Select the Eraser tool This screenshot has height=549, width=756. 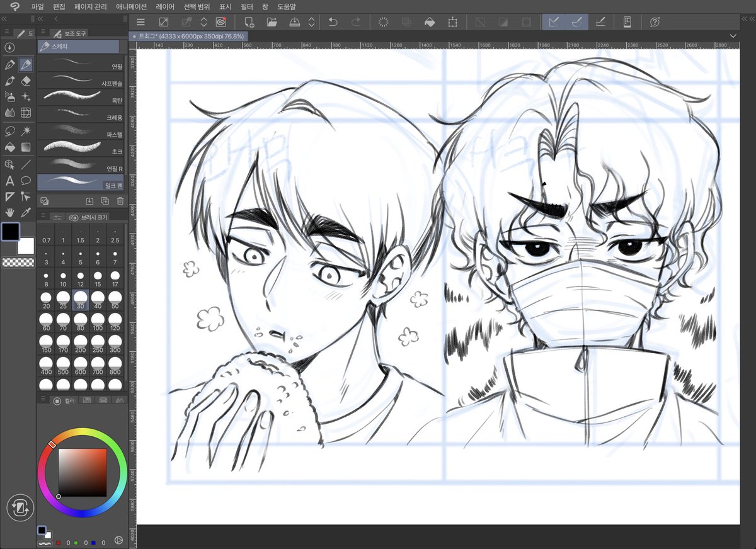(26, 81)
